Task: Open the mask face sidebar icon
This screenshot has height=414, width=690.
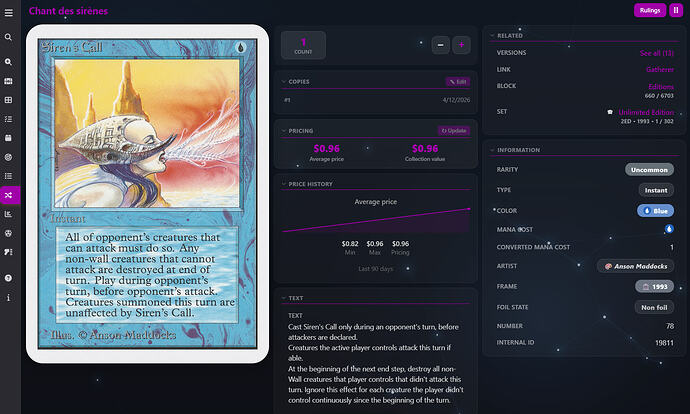Action: pyautogui.click(x=8, y=233)
